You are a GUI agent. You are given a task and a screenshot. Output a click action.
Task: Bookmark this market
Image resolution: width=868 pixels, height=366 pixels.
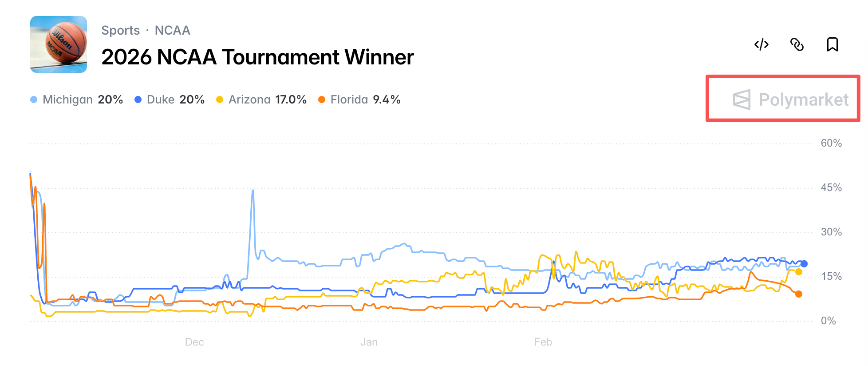832,44
